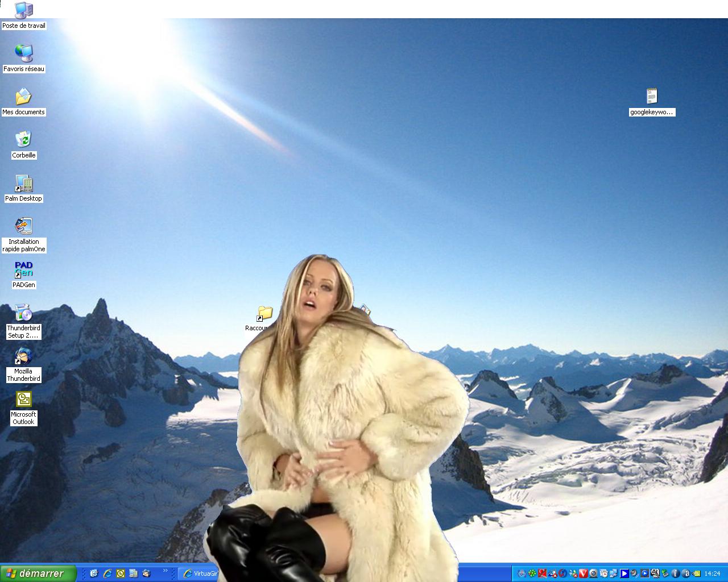Click the system clock showing 14:24
Viewport: 728px width, 582px height.
712,573
